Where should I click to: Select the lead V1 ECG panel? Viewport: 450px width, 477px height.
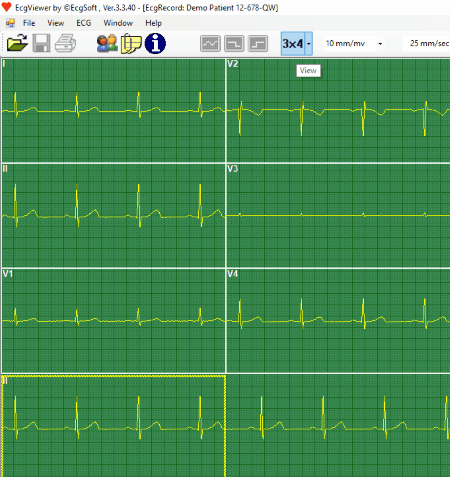point(113,321)
